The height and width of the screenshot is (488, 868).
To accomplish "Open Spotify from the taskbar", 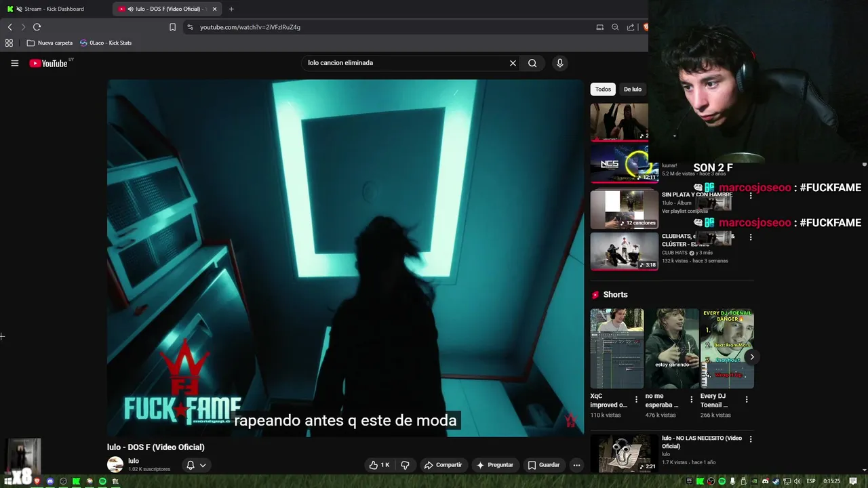I will point(102,481).
